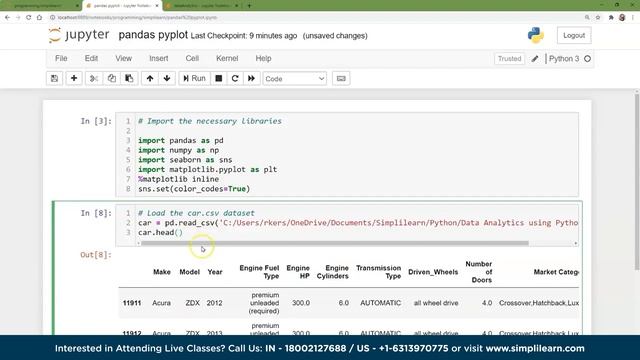
Task: Open the Help menu
Action: coord(263,58)
